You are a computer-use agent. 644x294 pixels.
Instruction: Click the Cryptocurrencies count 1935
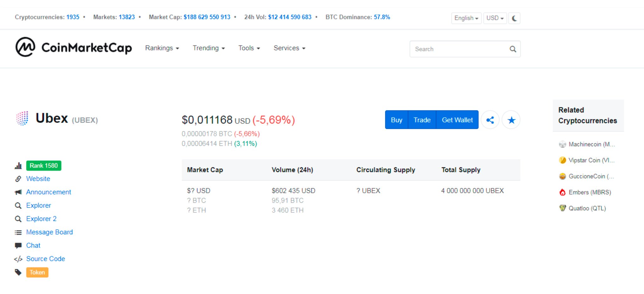73,17
